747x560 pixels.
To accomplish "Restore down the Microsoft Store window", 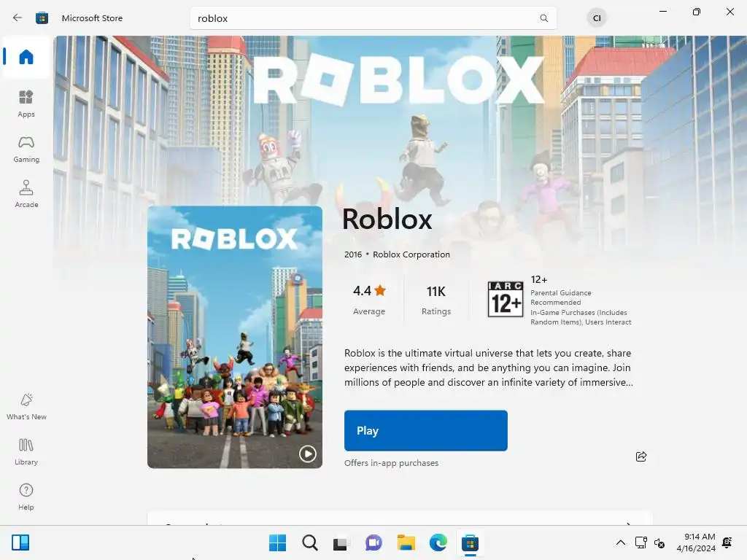I will click(x=697, y=12).
